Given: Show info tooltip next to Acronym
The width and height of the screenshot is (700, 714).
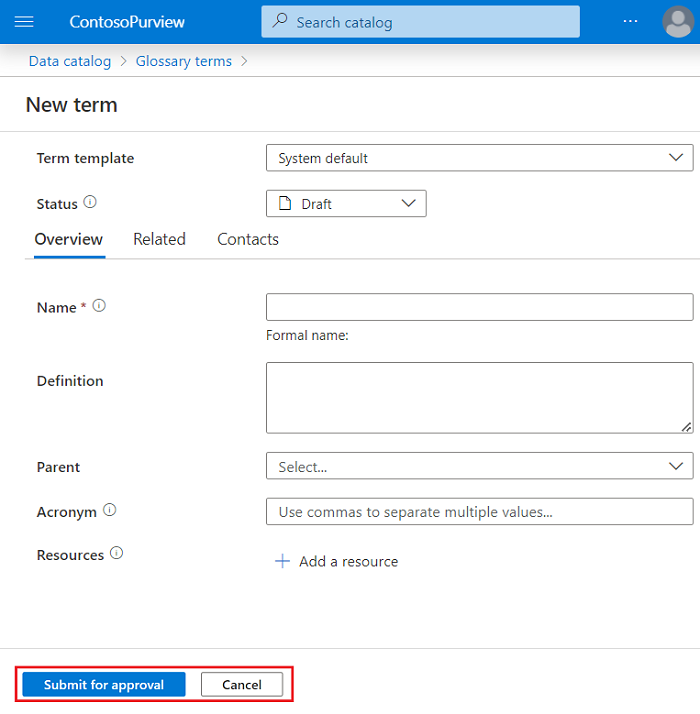Looking at the screenshot, I should (110, 510).
